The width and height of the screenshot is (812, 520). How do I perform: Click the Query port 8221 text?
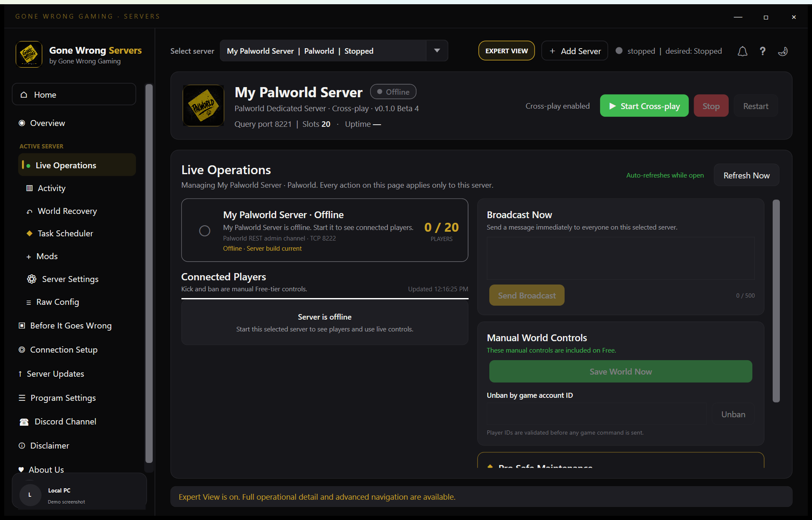[x=263, y=124]
